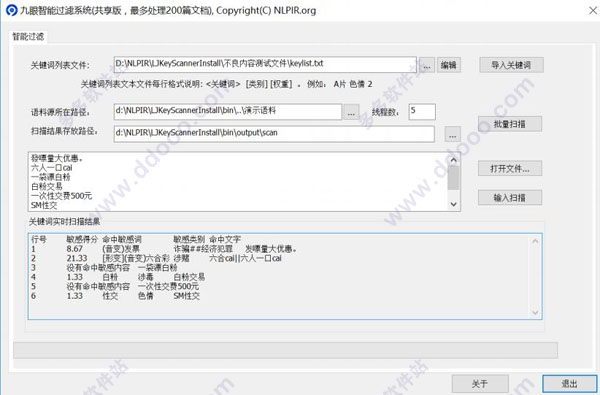The width and height of the screenshot is (600, 395).
Task: Click down arrow of results scrollbar
Action: click(535, 313)
